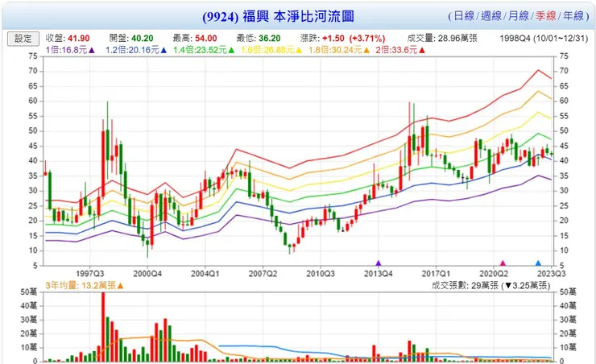Select the 季線 quarterly chart
The width and height of the screenshot is (596, 364).
[x=546, y=16]
